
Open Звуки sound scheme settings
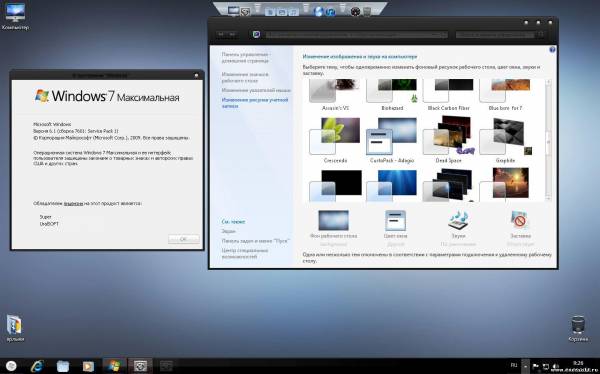(x=458, y=228)
